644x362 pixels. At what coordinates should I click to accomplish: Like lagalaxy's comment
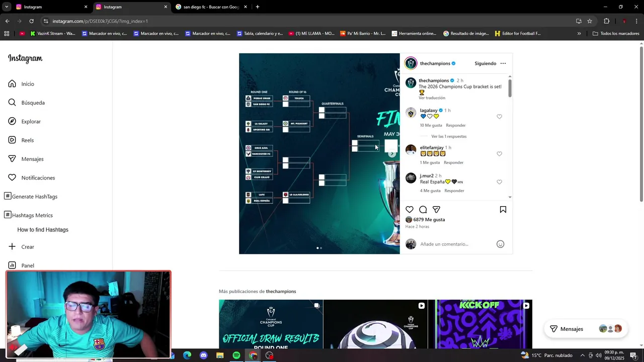499,117
